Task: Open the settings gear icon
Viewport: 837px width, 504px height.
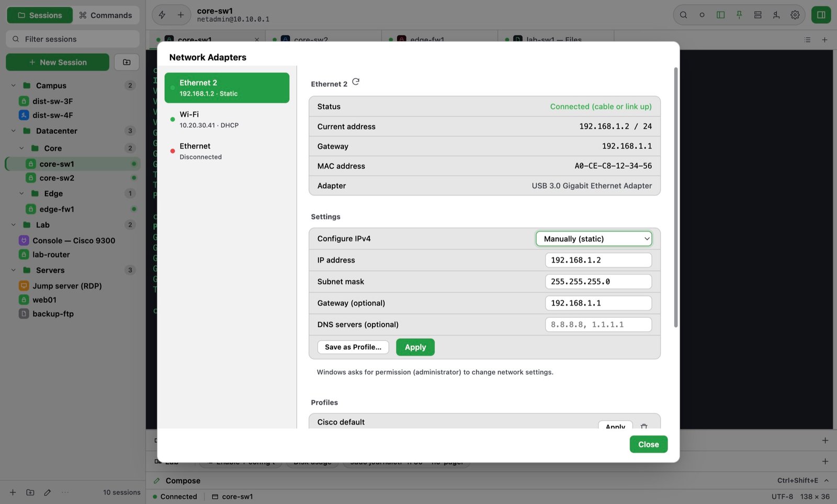Action: click(x=795, y=15)
